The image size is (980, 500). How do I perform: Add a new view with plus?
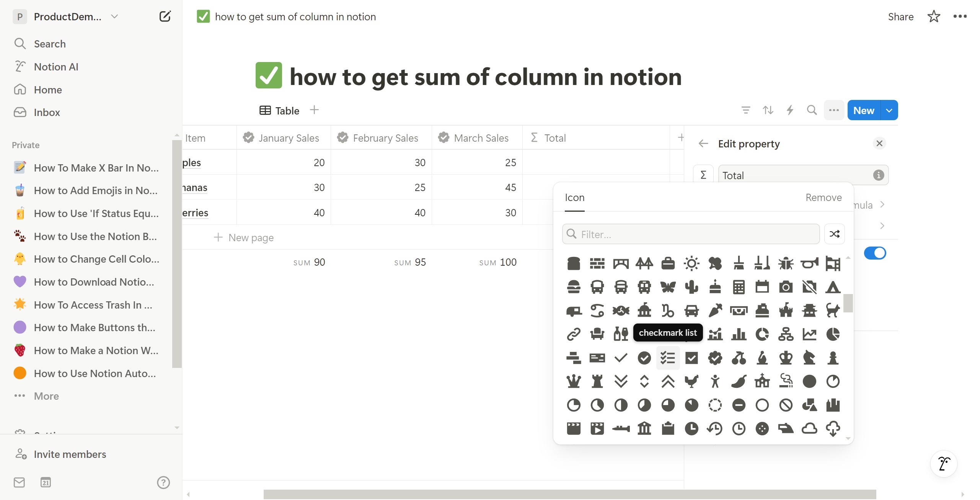[x=314, y=110]
